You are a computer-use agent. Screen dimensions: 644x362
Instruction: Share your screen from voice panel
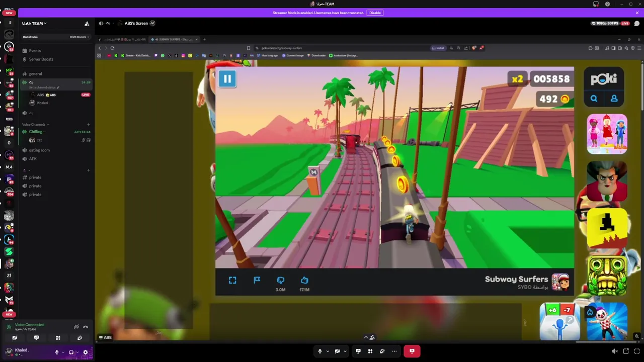[36, 338]
